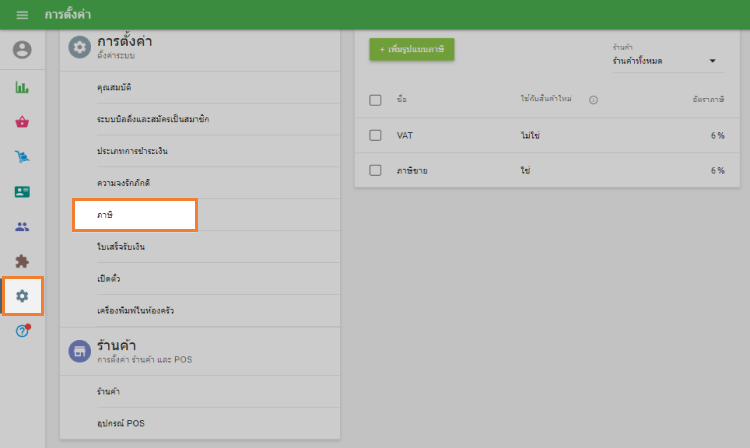
Task: Check the VAT row checkbox
Action: tap(375, 135)
